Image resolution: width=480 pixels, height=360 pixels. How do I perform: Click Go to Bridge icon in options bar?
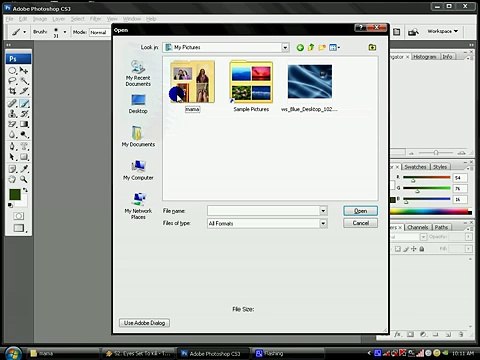coord(414,32)
